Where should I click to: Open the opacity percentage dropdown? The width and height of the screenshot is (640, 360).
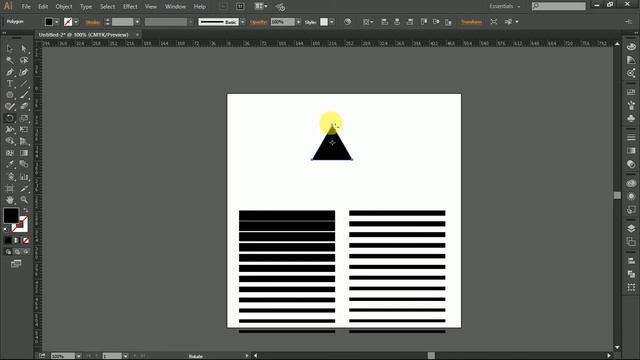(298, 22)
